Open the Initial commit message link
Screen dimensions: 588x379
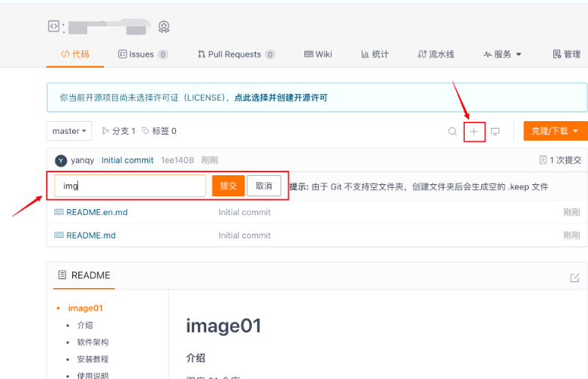click(x=128, y=160)
